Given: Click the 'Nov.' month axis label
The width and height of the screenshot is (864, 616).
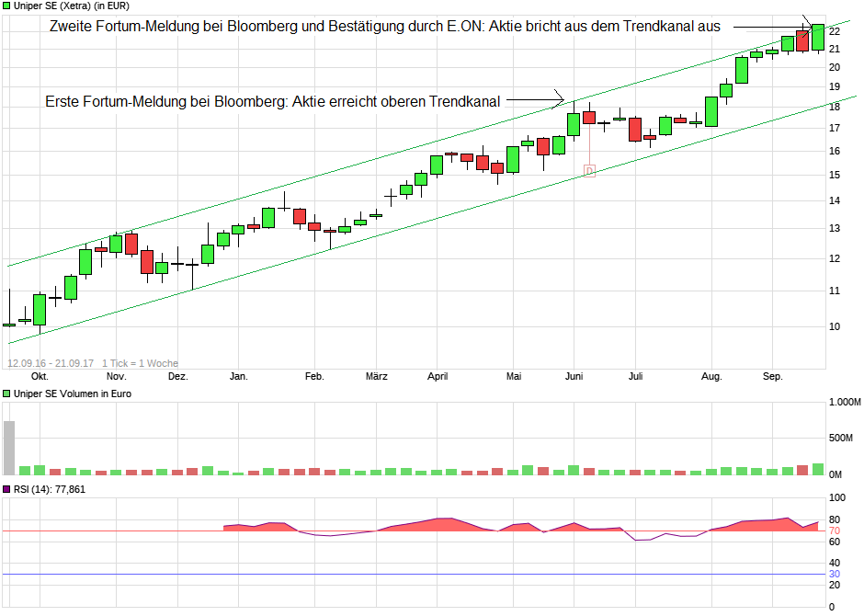Looking at the screenshot, I should click(116, 376).
